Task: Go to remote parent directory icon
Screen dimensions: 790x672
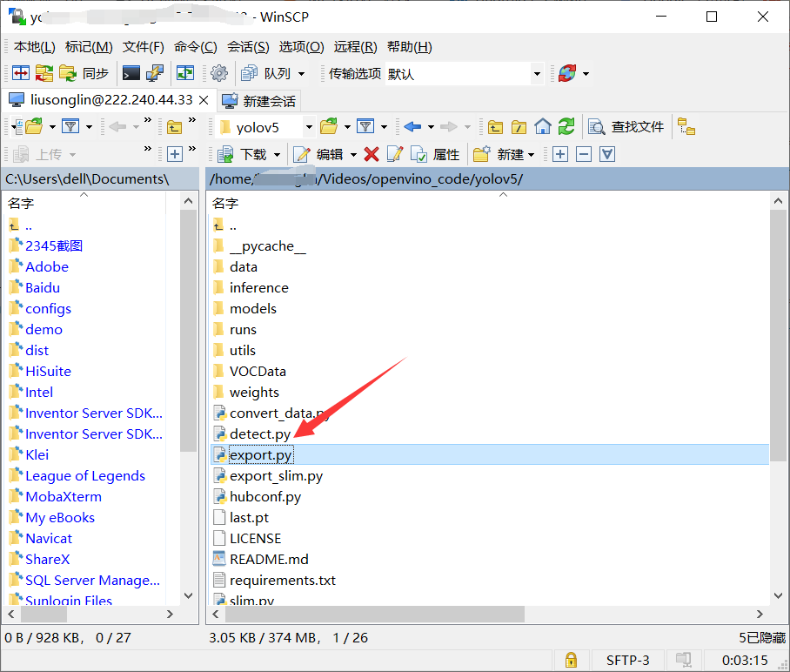Action: 495,126
